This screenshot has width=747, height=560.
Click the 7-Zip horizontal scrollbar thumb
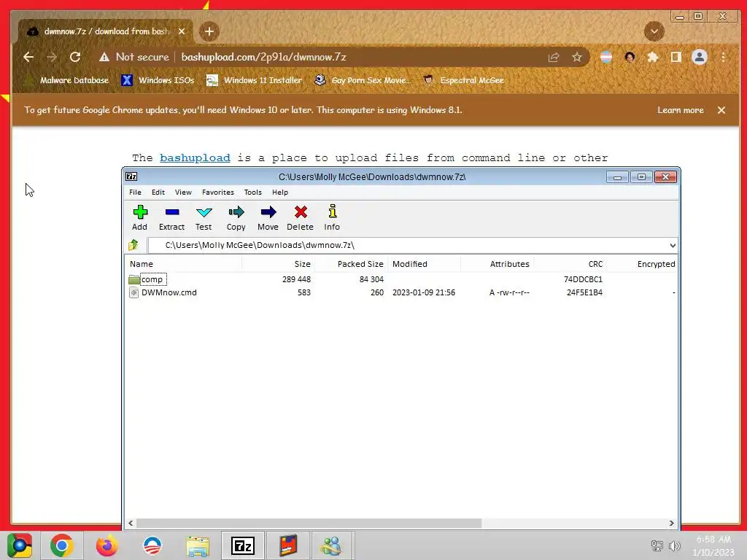[x=309, y=524]
